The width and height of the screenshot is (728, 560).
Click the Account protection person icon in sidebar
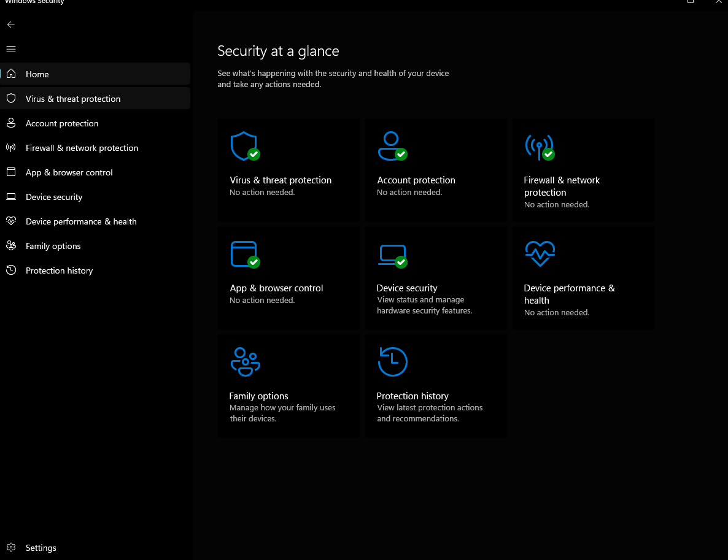(11, 123)
